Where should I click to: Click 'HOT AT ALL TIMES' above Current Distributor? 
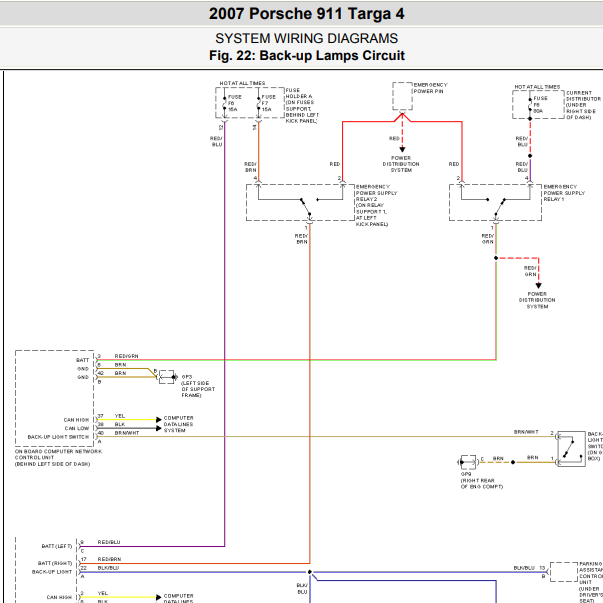pyautogui.click(x=537, y=87)
